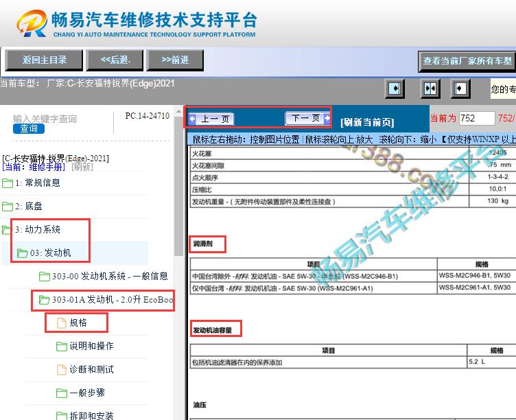Screen dimensions: 516x420
Task: Expand 1: 常规信息 folder
Action: pos(38,183)
